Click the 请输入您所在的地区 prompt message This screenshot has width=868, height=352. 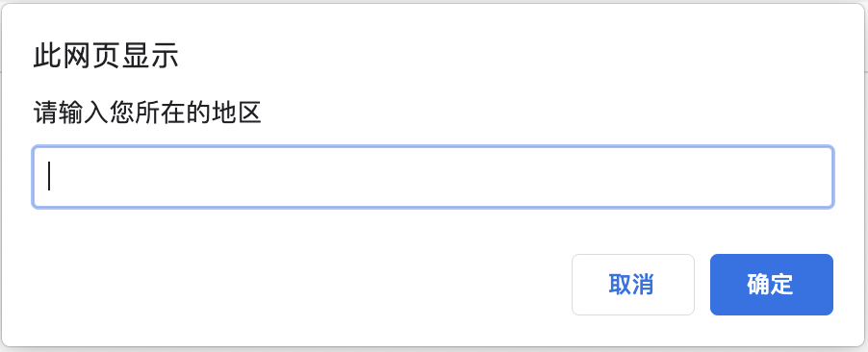tap(147, 113)
